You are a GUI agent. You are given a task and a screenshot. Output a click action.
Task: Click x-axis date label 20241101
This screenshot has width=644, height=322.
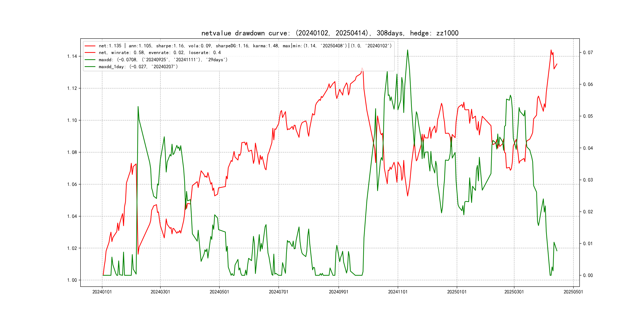(x=398, y=292)
